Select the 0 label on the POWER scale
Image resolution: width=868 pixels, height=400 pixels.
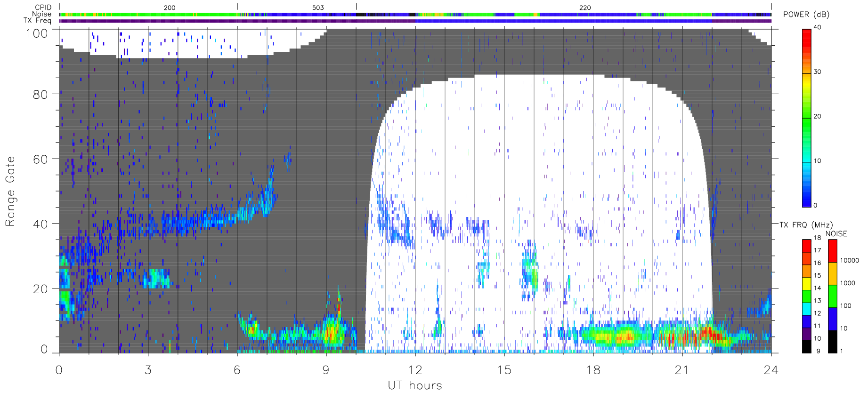pyautogui.click(x=815, y=205)
